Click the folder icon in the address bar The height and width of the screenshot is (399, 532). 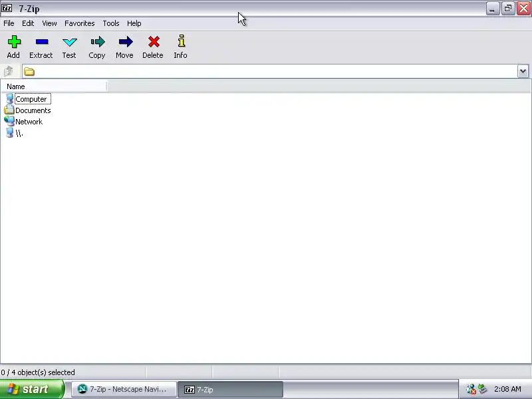point(29,72)
